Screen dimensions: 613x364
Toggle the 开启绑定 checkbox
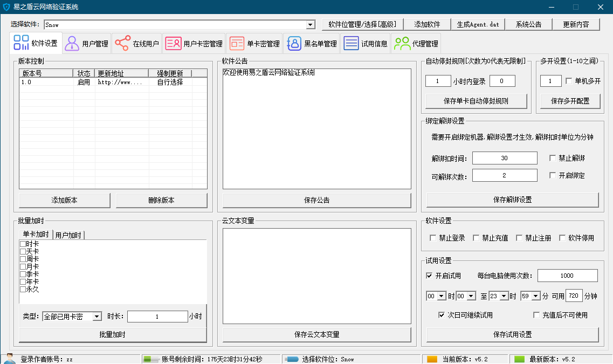(553, 175)
